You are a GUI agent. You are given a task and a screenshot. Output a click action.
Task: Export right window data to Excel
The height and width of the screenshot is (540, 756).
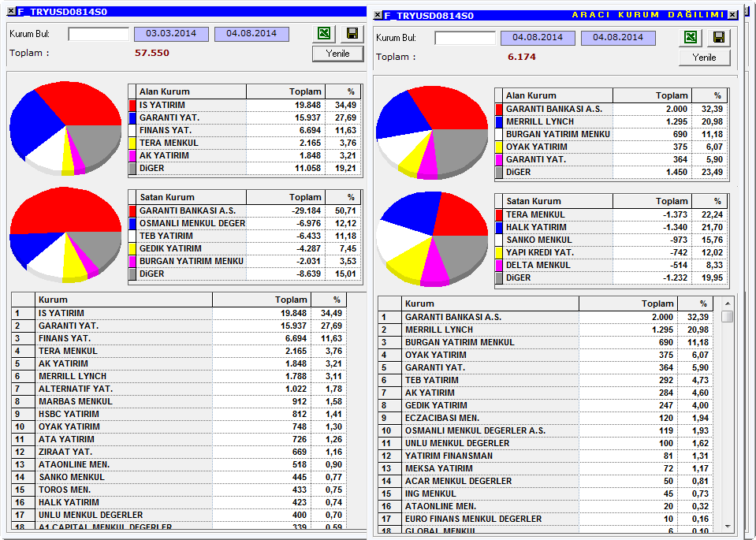click(691, 37)
